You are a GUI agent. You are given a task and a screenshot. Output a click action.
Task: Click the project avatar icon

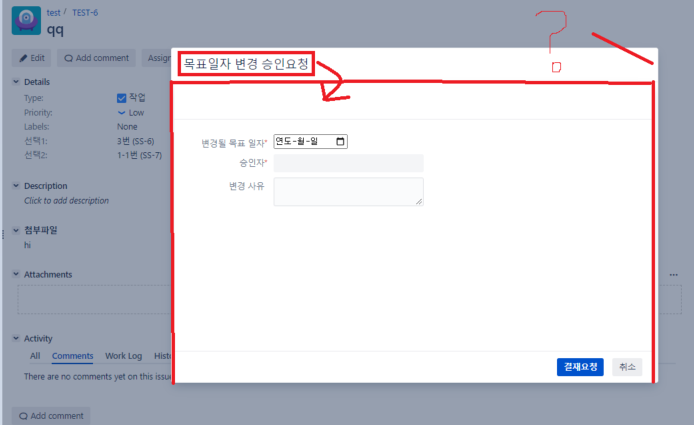[x=26, y=20]
